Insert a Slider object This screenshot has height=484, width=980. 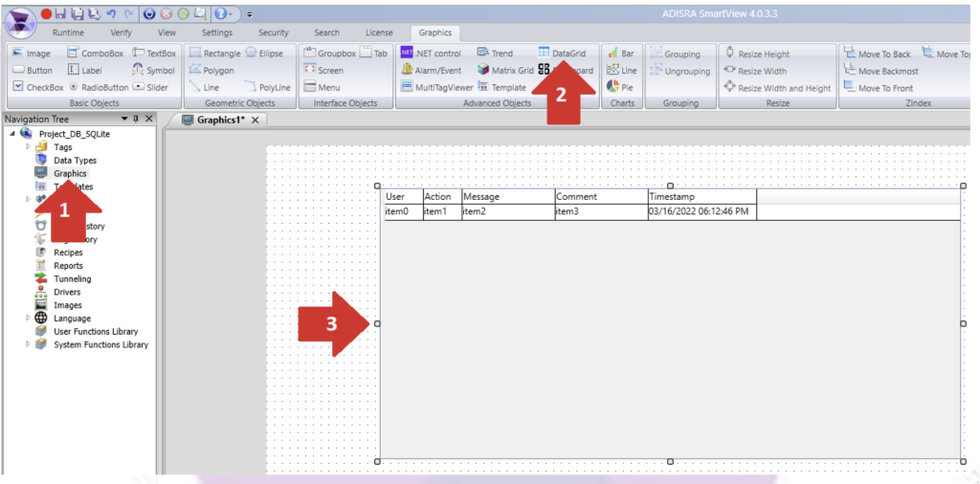150,87
